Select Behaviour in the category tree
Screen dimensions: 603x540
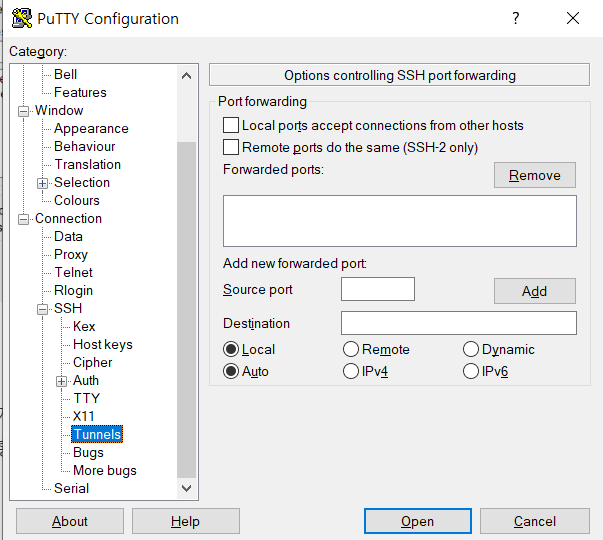click(85, 147)
